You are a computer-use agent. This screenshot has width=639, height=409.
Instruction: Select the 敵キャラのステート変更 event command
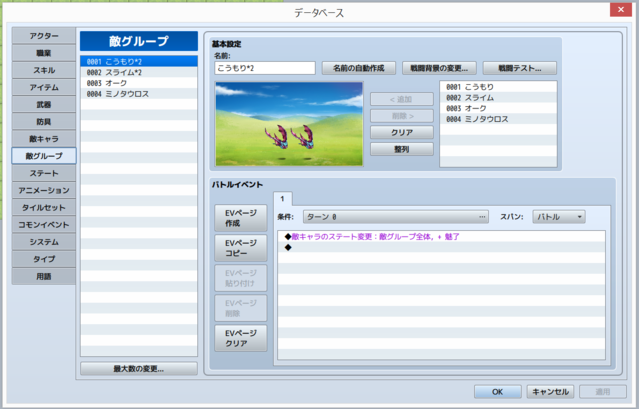point(442,237)
